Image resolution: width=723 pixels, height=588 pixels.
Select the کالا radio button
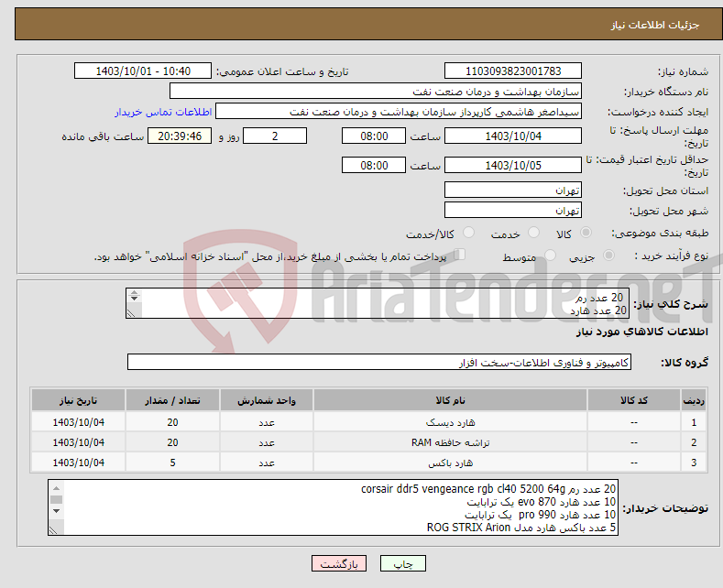tap(586, 233)
